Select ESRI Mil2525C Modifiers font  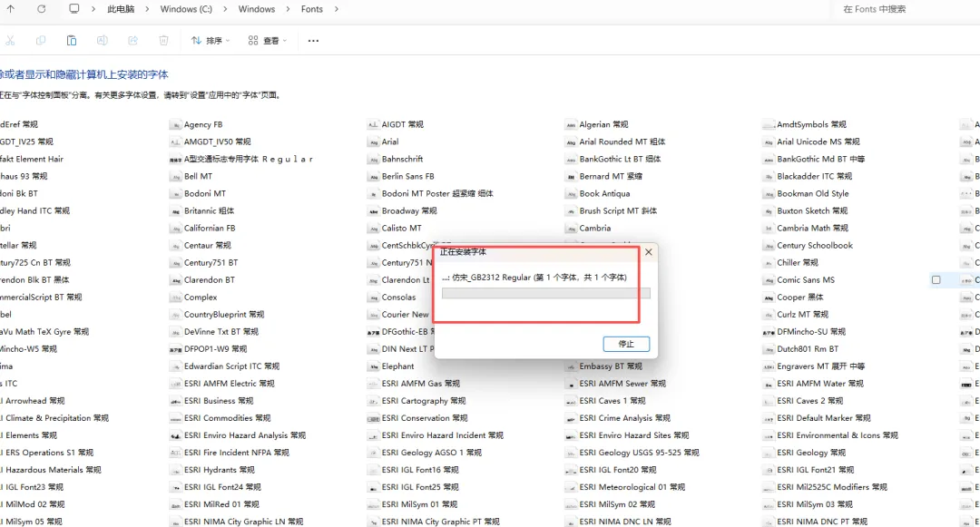[832, 487]
